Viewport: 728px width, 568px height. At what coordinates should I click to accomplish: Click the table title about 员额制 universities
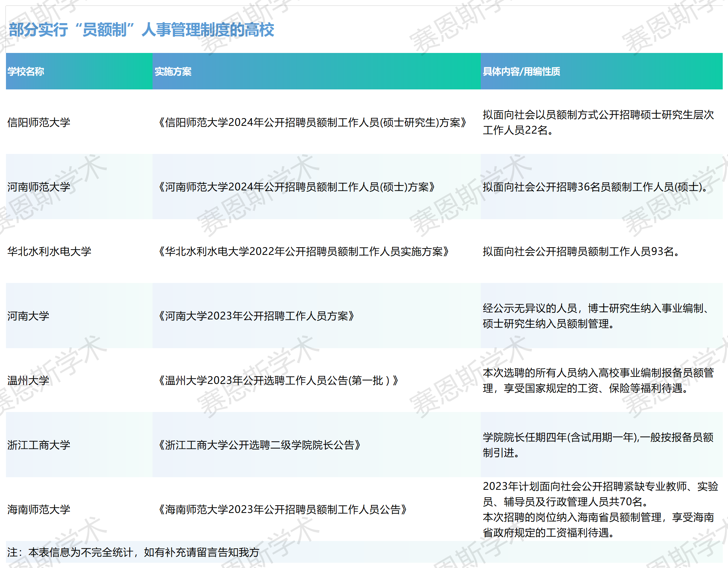[141, 30]
